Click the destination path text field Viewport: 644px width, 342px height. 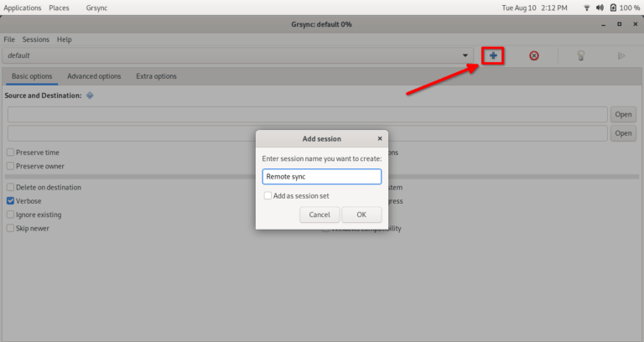pyautogui.click(x=307, y=133)
